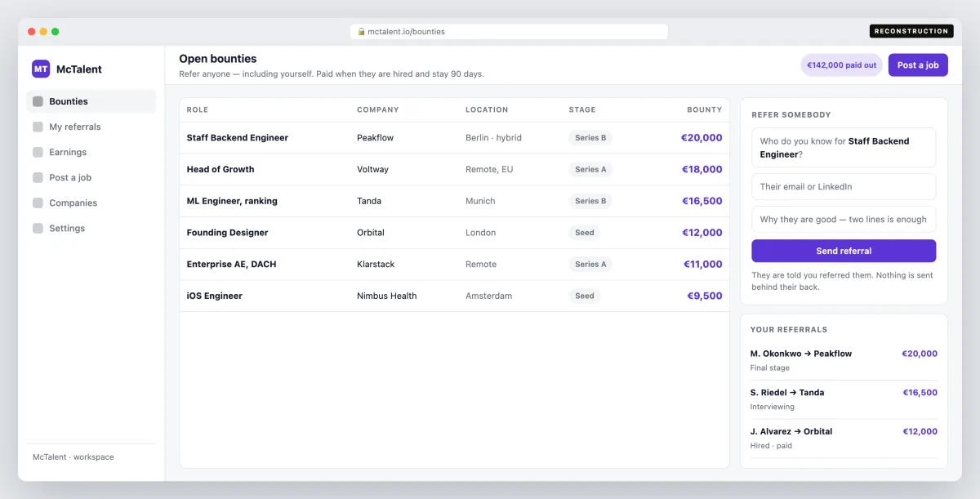
Task: Click the €18,000 bounty amount
Action: tap(702, 169)
